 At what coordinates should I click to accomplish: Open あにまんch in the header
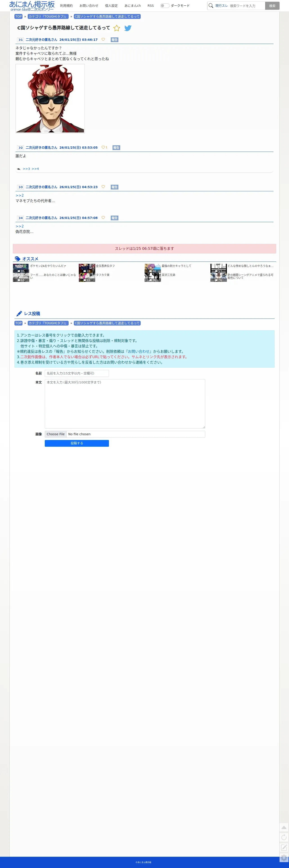[133, 6]
